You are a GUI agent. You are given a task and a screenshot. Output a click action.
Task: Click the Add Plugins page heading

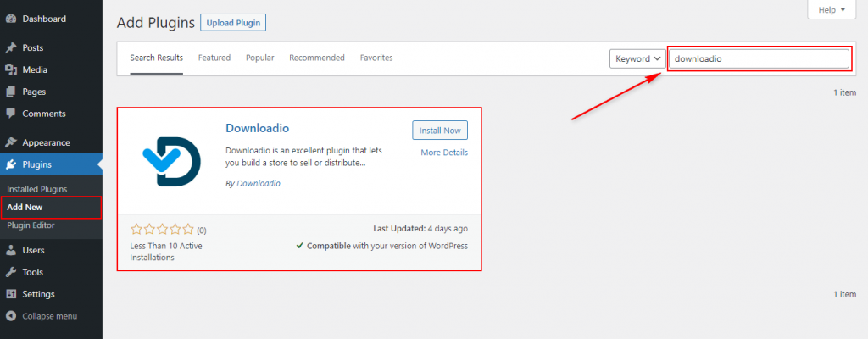click(x=156, y=23)
